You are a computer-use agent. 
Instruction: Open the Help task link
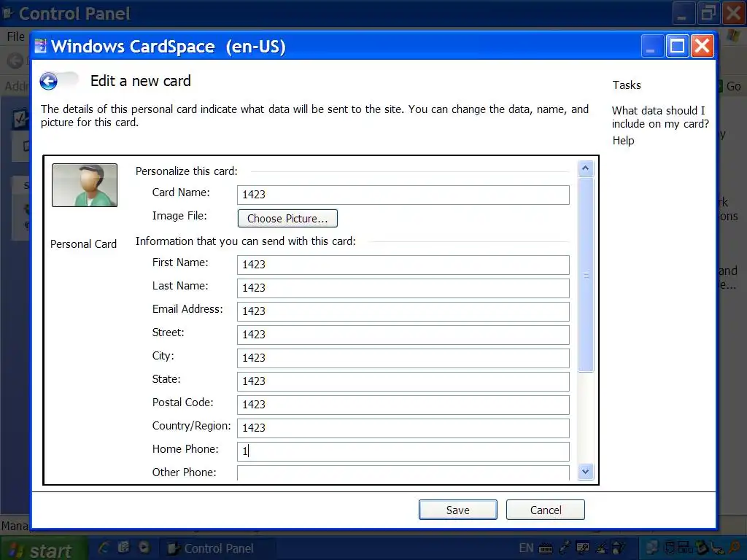coord(623,141)
